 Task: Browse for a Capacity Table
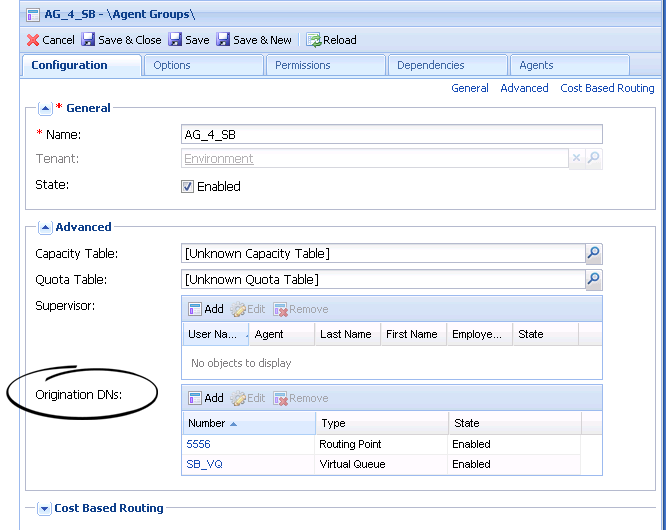pyautogui.click(x=593, y=253)
